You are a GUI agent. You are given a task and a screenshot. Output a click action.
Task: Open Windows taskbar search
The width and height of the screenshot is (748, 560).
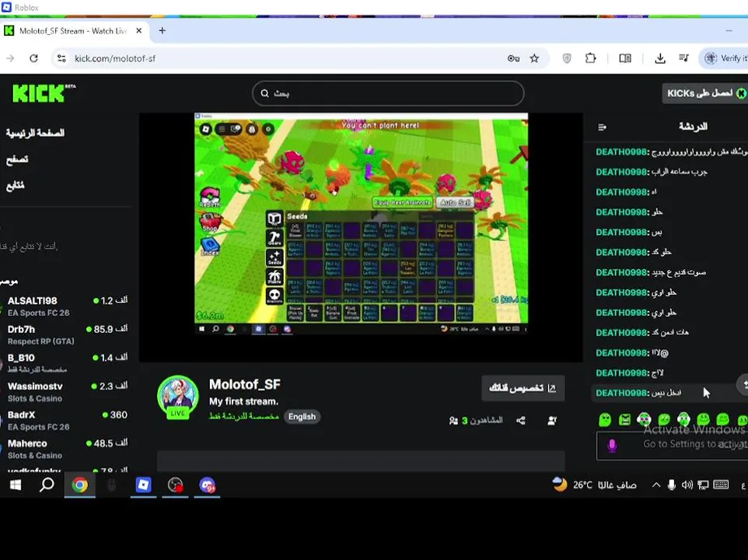click(x=47, y=485)
